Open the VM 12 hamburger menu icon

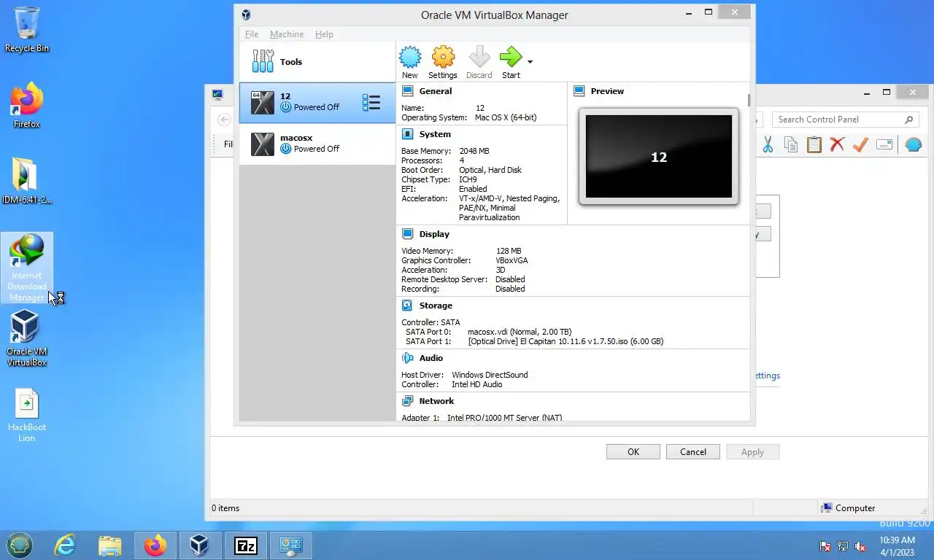(371, 103)
